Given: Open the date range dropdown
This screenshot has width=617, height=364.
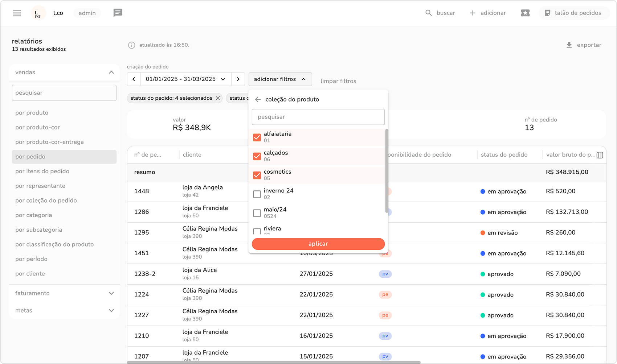Looking at the screenshot, I should [185, 79].
